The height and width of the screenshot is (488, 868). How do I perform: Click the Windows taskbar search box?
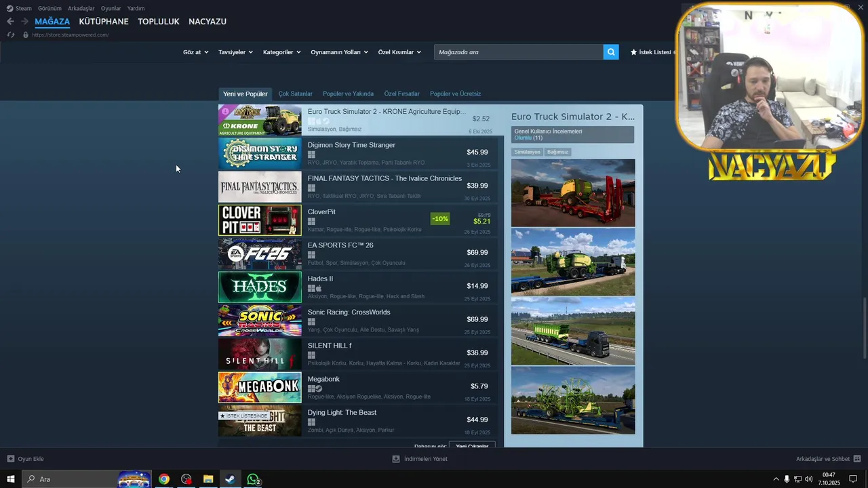(x=87, y=479)
